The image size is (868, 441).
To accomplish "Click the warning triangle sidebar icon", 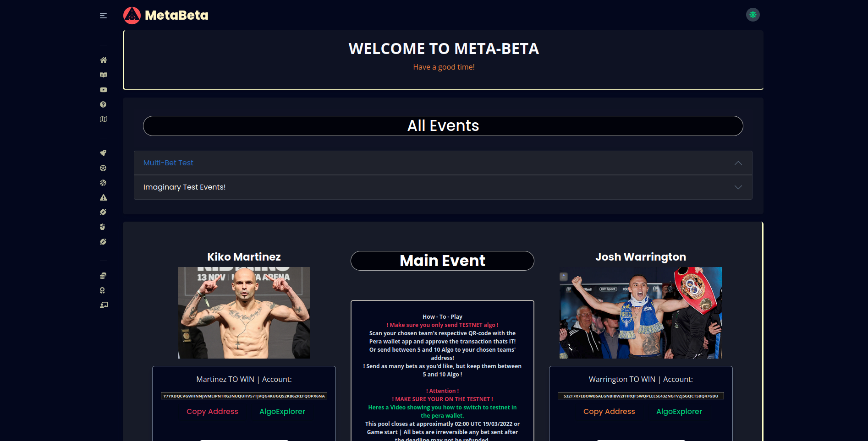I will click(104, 197).
